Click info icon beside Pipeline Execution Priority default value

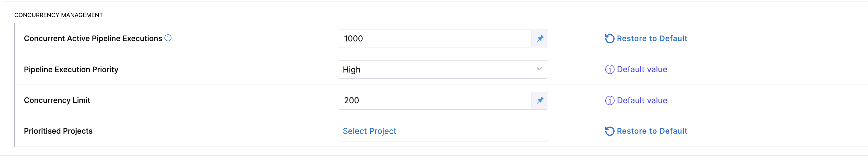click(609, 70)
